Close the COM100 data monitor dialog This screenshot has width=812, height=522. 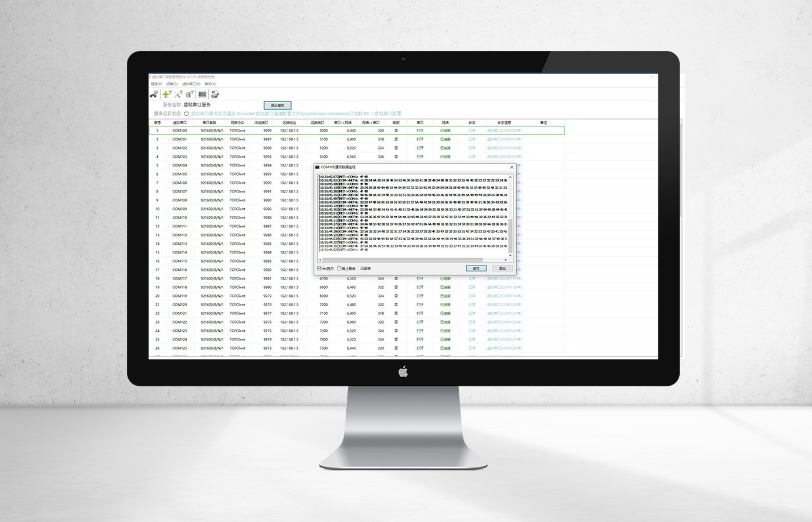click(512, 167)
